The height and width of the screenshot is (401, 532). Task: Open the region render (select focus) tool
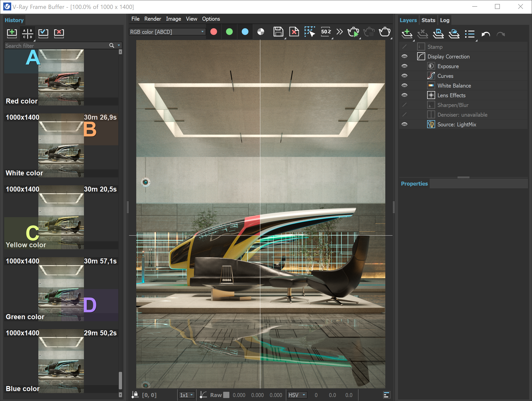[x=310, y=32]
